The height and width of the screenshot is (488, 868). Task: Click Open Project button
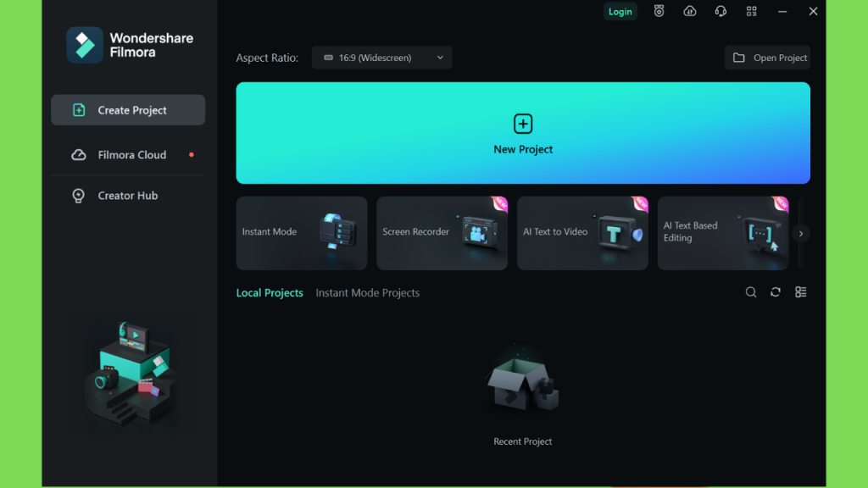(767, 58)
